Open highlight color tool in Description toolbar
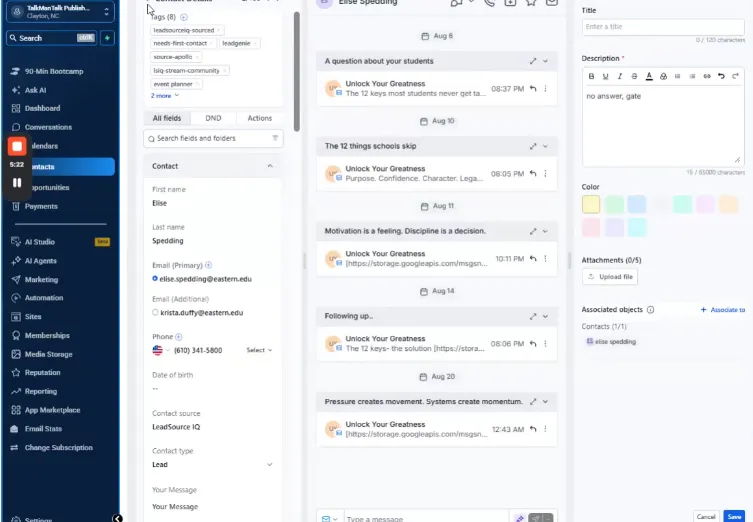Viewport: 753px width, 522px height. tap(663, 76)
